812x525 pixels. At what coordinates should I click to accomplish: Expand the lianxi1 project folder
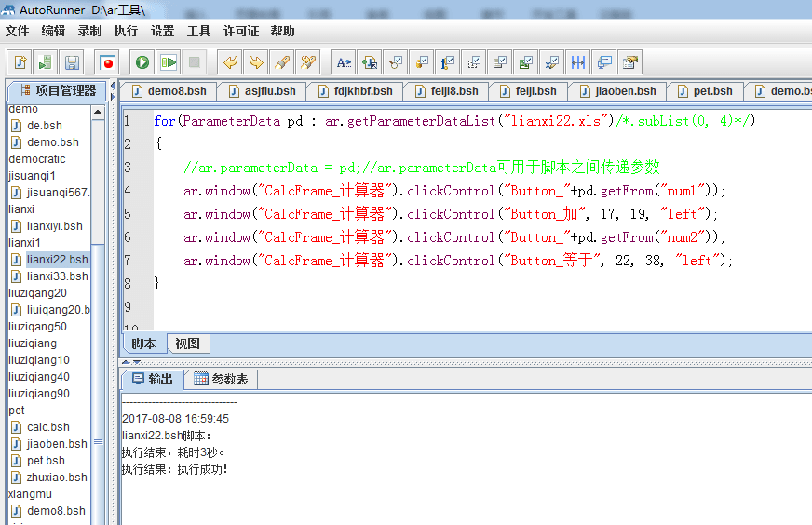click(x=22, y=243)
